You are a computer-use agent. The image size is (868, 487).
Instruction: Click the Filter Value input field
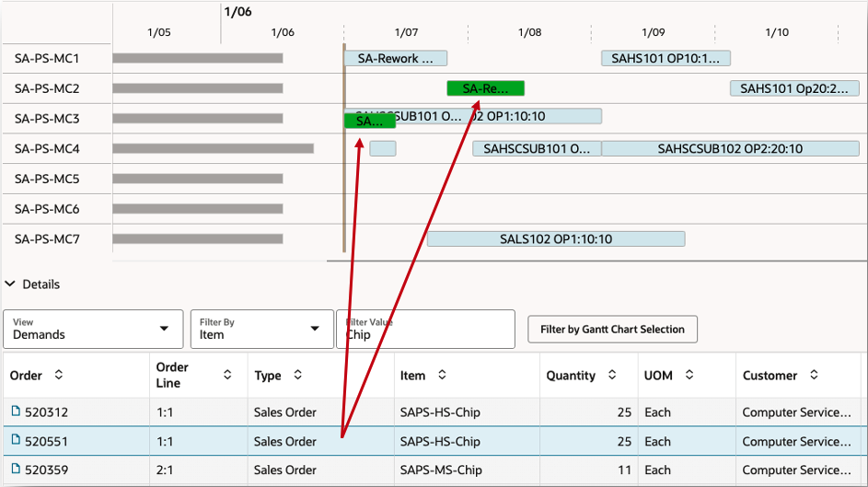(x=425, y=329)
